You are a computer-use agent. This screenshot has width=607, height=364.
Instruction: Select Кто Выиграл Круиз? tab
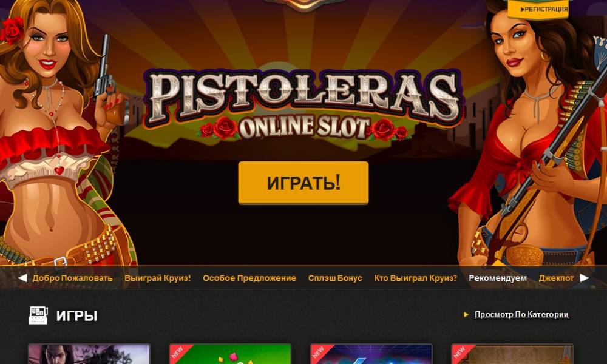415,278
